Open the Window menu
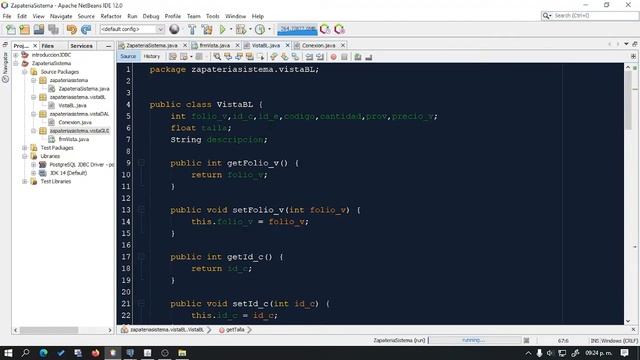 coord(236,16)
